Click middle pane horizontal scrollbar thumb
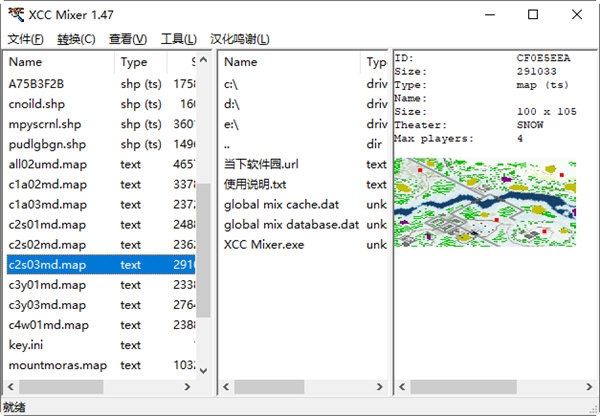Viewport: 600px width, 416px height. point(269,387)
